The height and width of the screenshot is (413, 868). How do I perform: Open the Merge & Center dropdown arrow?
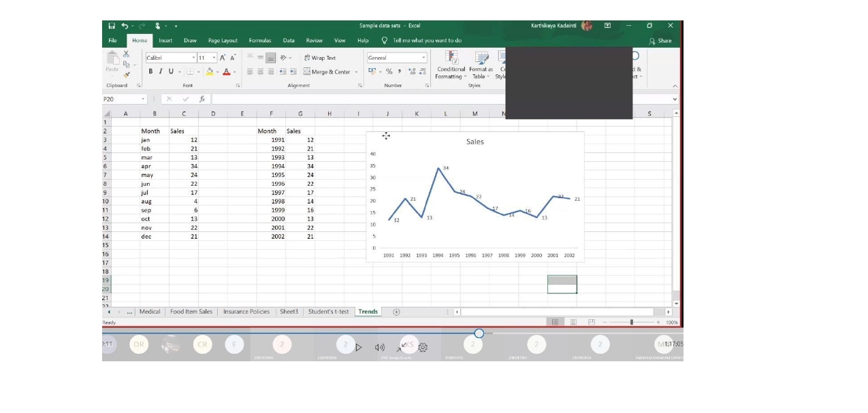(x=355, y=71)
